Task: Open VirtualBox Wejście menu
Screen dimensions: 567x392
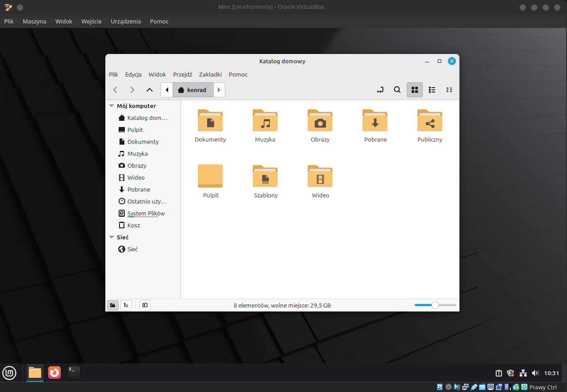Action: [x=92, y=21]
